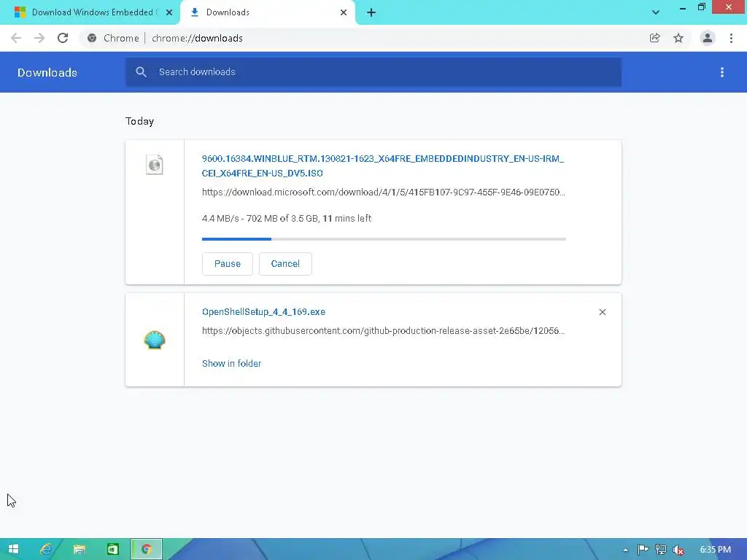Screen dimensions: 747x560
Task: Click the search magnifier icon
Action: [x=141, y=72]
